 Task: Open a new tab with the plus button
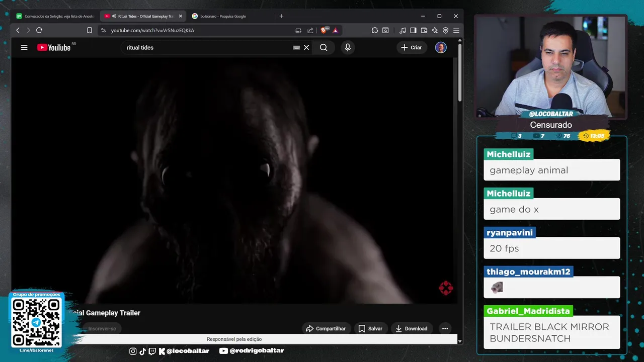tap(281, 16)
